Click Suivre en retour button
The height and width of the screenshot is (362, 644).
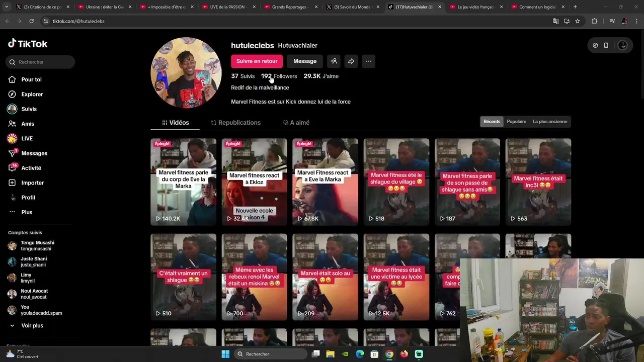[x=257, y=61]
